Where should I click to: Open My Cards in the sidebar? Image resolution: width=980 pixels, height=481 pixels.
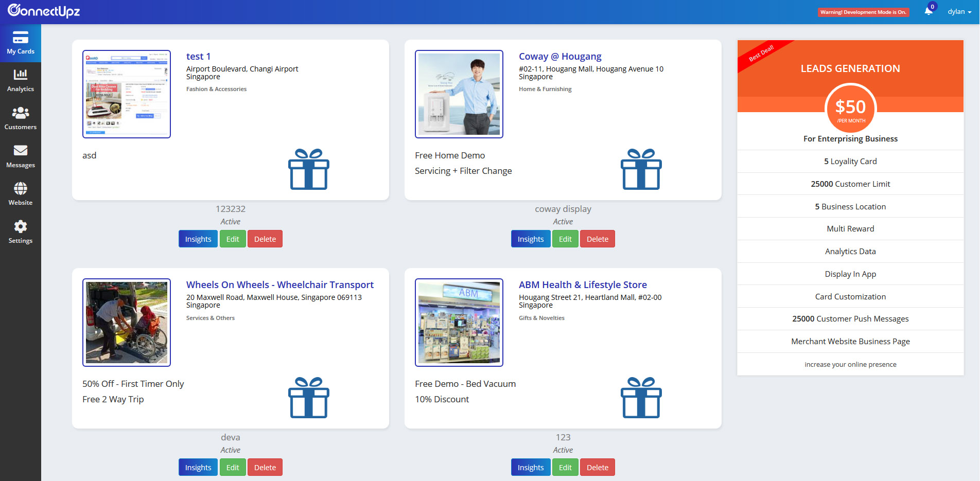[21, 43]
